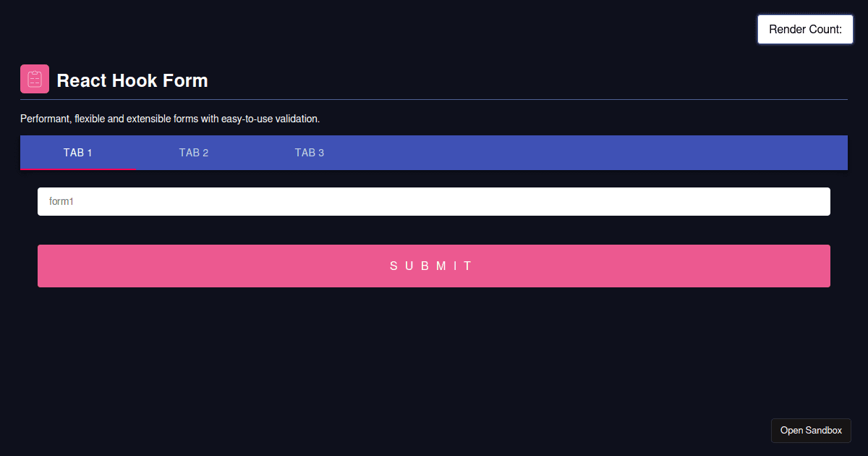Select the currently active TAB 1
Screen dimensions: 868x456
click(x=77, y=153)
